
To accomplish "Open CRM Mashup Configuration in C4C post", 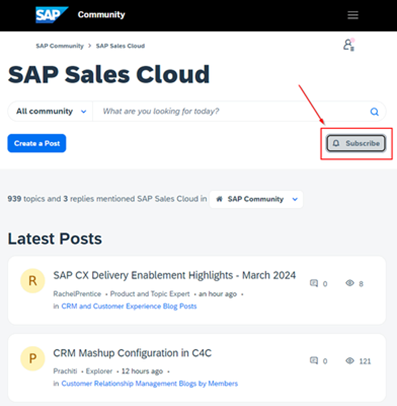I will pos(132,353).
